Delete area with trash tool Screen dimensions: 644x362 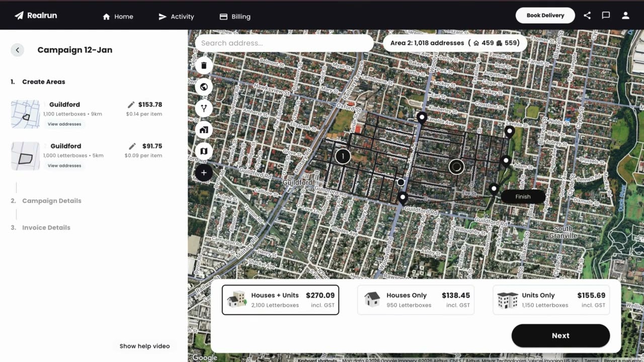tap(204, 65)
